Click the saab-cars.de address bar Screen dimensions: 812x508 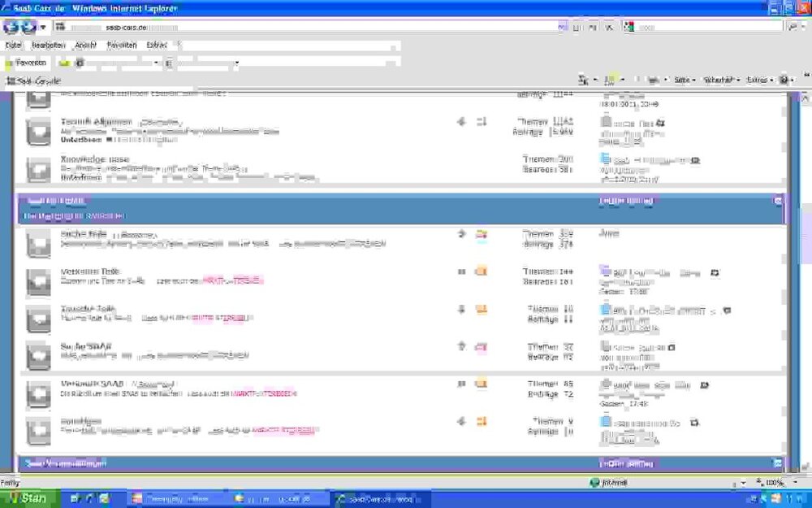point(305,27)
